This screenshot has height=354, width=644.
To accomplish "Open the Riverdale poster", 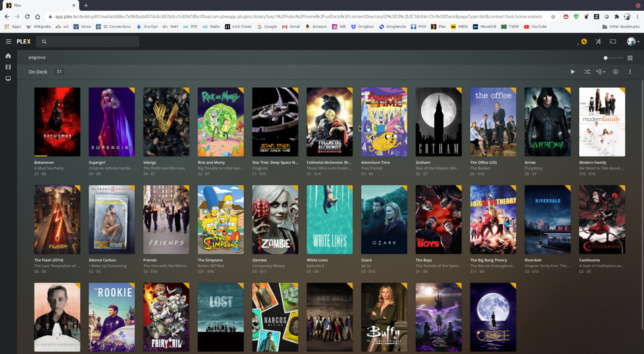I will (547, 220).
